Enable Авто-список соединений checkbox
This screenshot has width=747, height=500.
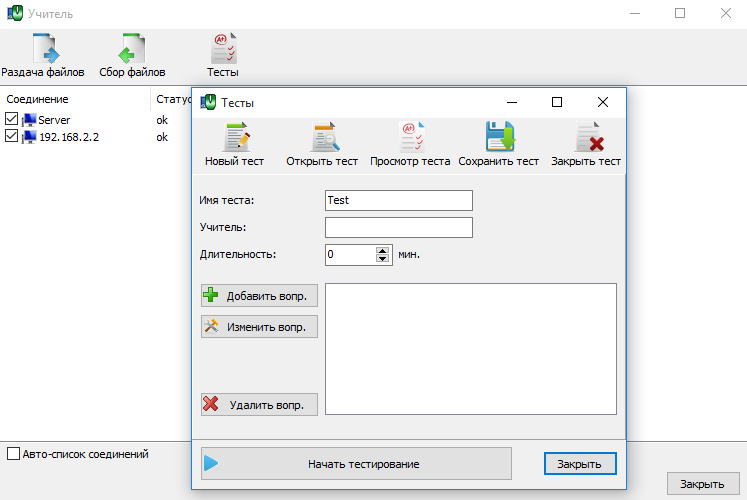[13, 454]
